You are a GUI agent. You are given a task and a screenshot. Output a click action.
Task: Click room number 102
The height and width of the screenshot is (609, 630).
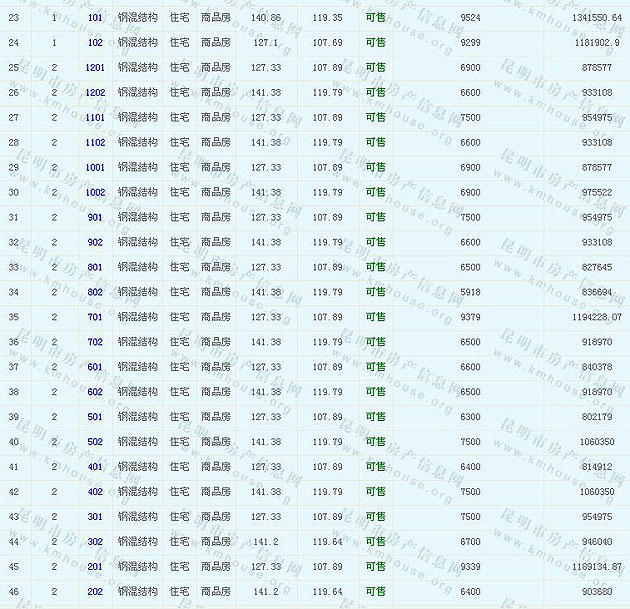95,43
